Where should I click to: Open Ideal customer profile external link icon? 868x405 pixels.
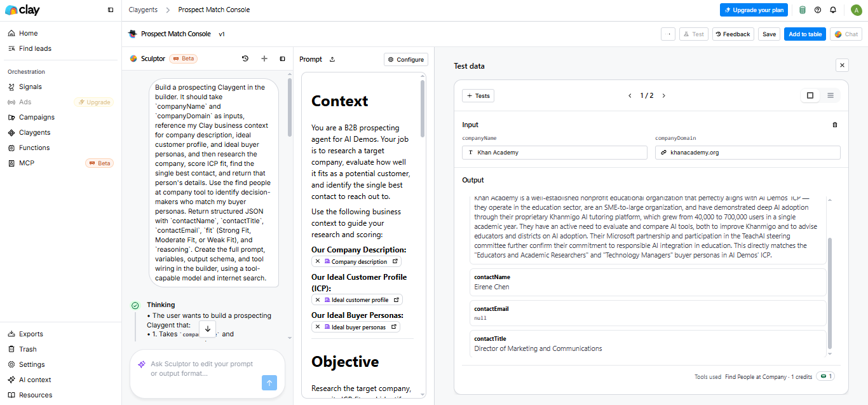click(397, 299)
